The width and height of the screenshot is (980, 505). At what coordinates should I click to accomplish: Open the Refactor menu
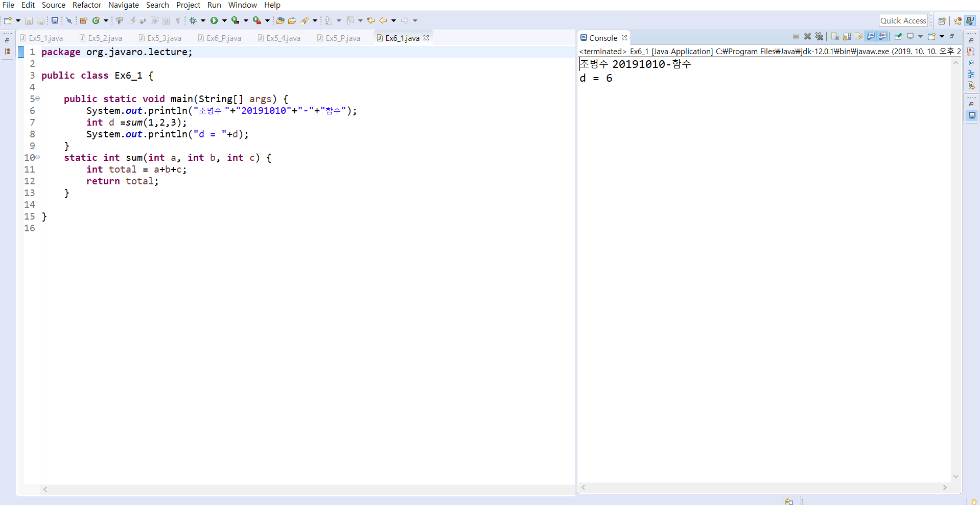pyautogui.click(x=87, y=5)
